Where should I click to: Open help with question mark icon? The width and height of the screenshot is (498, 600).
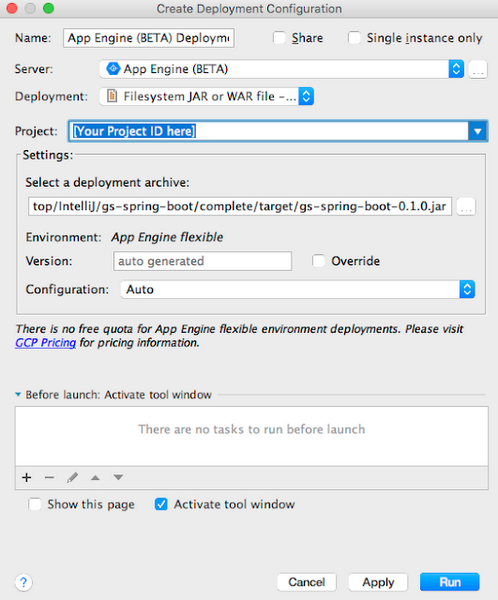[x=24, y=582]
